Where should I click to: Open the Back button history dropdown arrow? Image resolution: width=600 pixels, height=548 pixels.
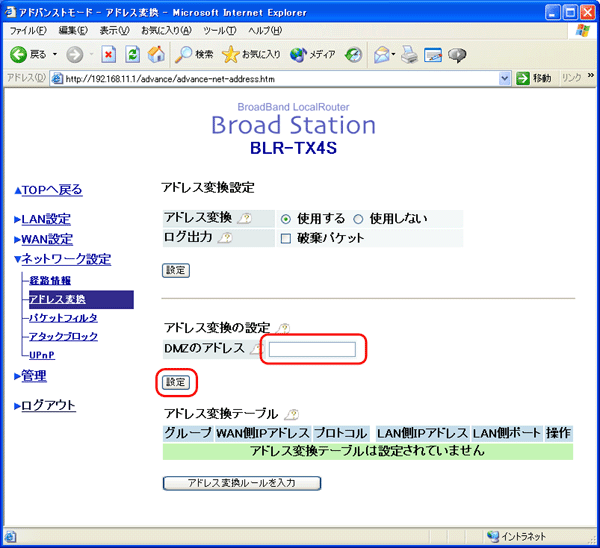(x=55, y=55)
